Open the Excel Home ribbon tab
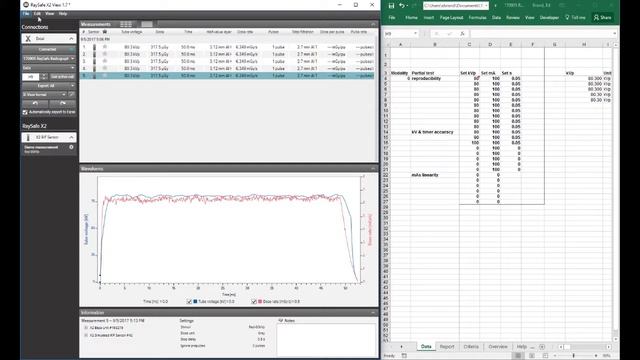The width and height of the screenshot is (640, 360). [x=411, y=18]
